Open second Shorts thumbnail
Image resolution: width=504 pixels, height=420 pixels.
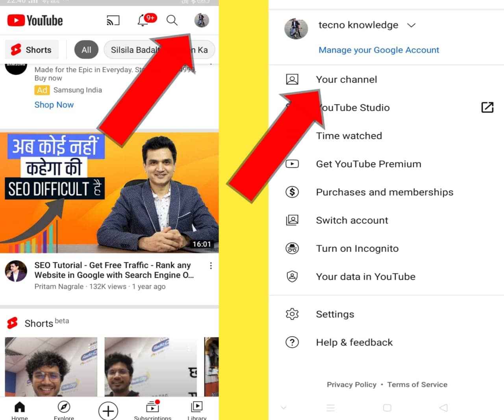(150, 367)
